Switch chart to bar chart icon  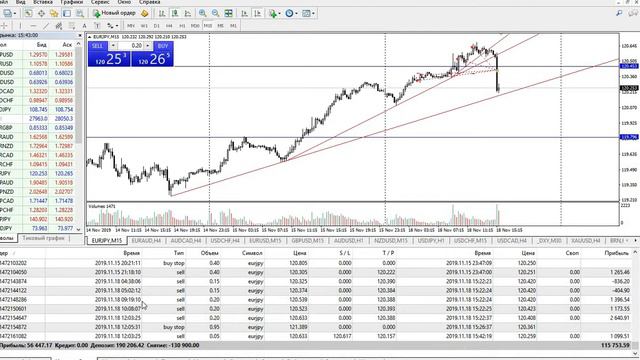tap(162, 13)
